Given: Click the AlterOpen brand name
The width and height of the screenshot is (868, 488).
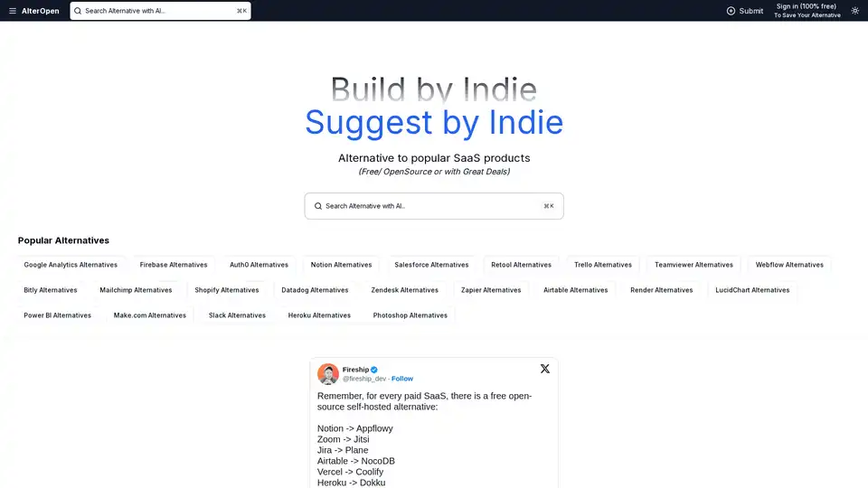Looking at the screenshot, I should tap(41, 11).
